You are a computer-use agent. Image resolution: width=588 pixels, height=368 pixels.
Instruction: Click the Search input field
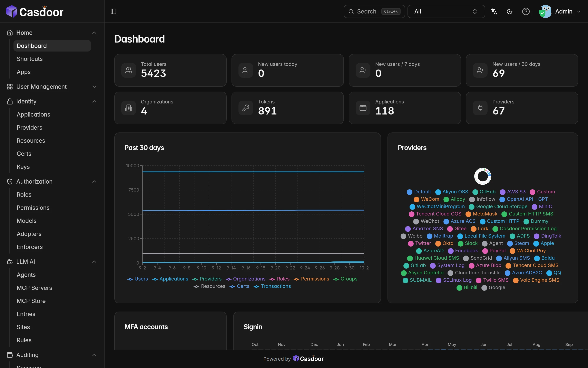coord(374,11)
